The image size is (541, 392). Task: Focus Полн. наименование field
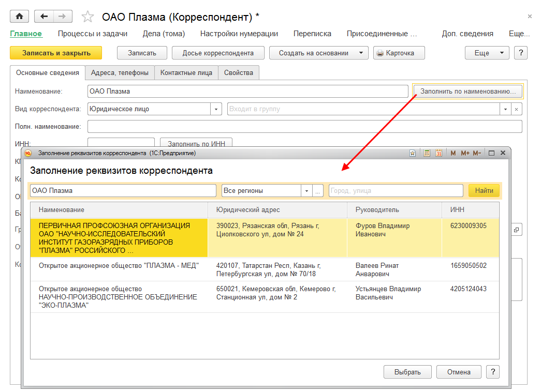(304, 127)
